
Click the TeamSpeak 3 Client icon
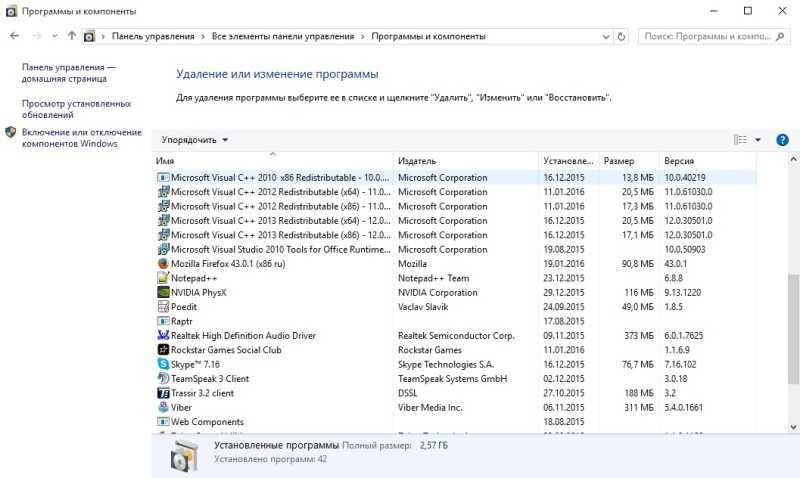(163, 379)
